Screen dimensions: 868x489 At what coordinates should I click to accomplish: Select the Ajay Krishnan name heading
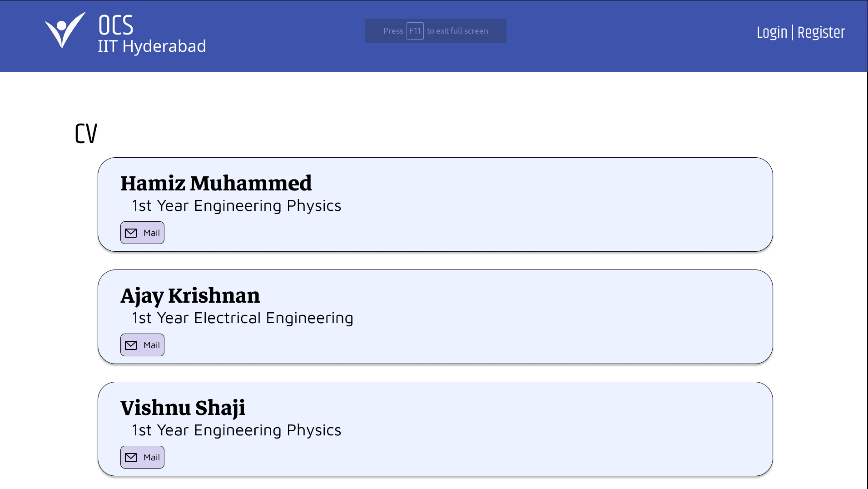click(190, 296)
